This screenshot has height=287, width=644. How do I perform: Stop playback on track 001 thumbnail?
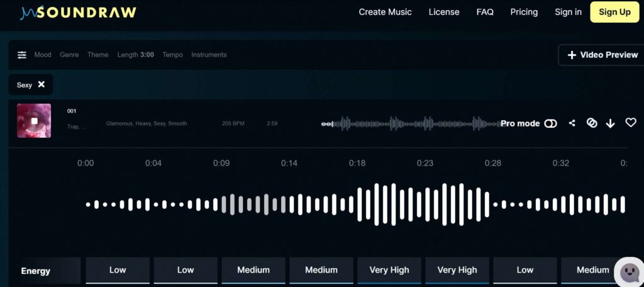[x=34, y=121]
